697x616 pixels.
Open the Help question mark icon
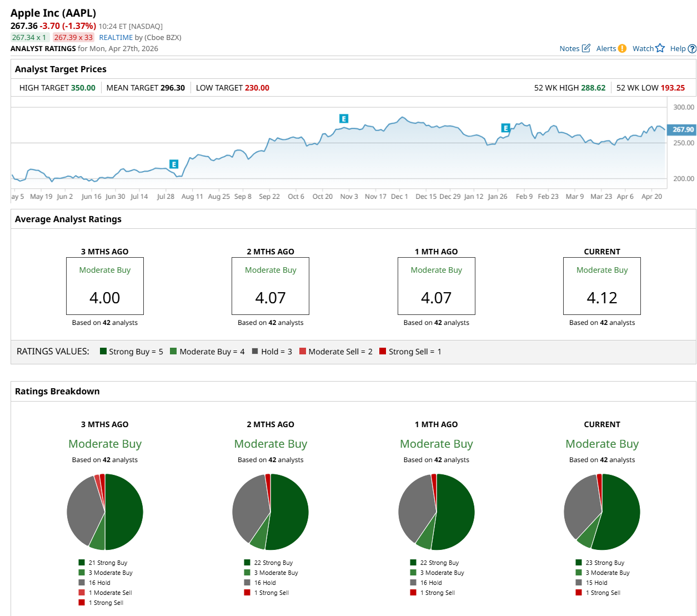click(x=692, y=49)
